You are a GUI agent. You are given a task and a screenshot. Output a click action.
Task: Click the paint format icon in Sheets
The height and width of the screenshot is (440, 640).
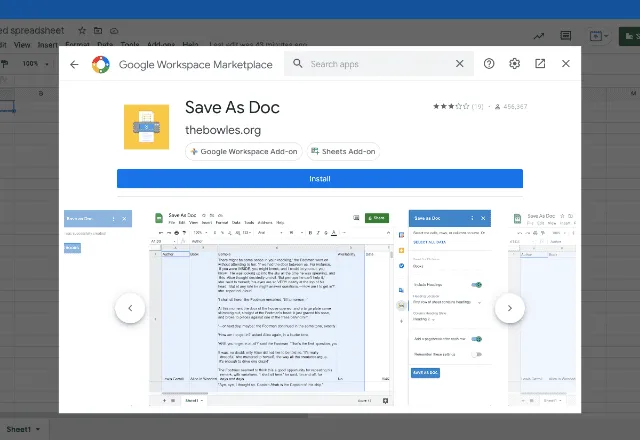[5, 64]
